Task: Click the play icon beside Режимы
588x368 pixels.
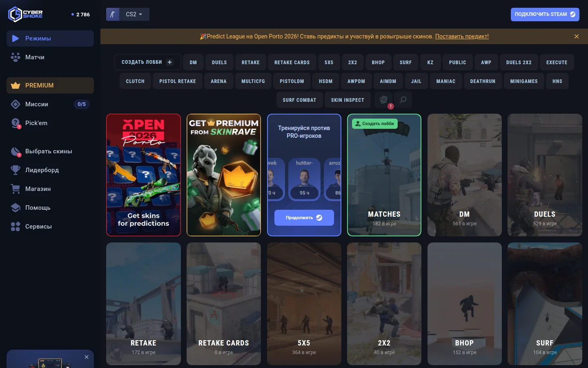Action: tap(16, 38)
